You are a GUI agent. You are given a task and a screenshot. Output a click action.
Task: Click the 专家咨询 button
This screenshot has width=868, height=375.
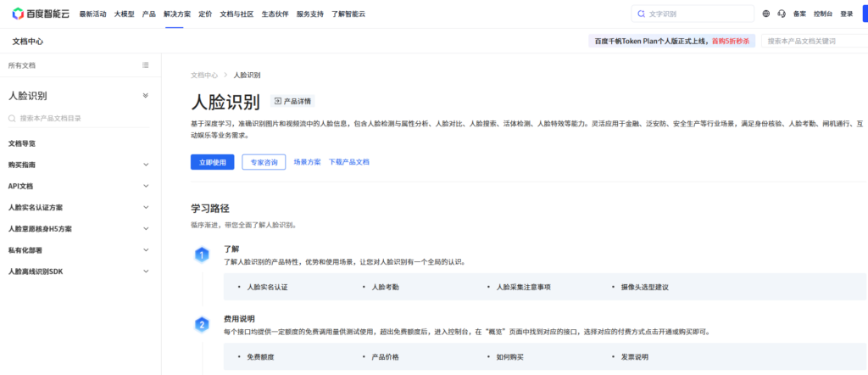[x=264, y=162]
